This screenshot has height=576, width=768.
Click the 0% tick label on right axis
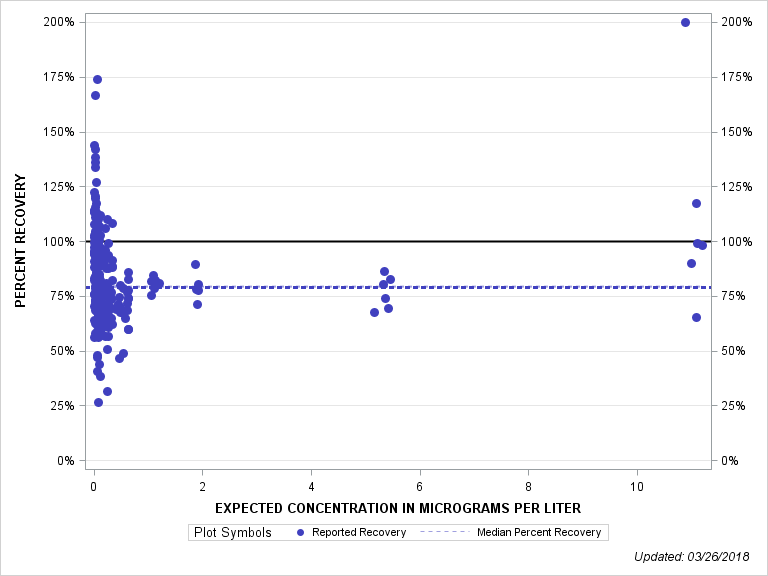pos(729,461)
